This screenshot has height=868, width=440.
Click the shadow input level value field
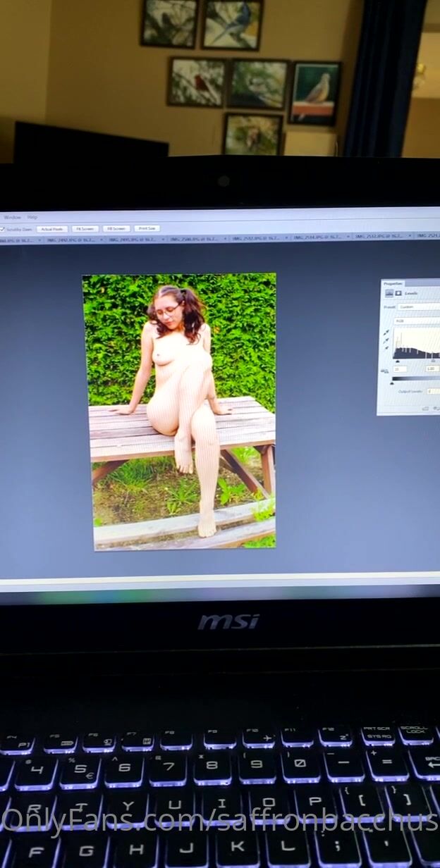(x=400, y=369)
